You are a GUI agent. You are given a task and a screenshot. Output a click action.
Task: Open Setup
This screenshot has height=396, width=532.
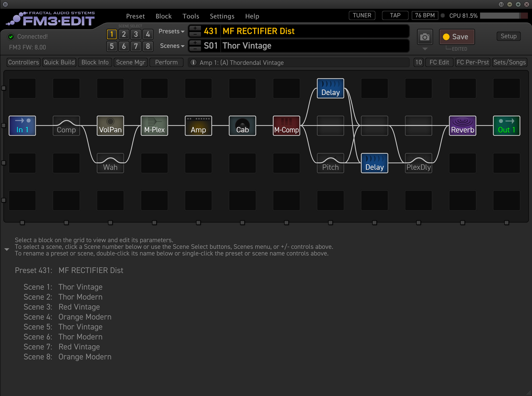(508, 36)
